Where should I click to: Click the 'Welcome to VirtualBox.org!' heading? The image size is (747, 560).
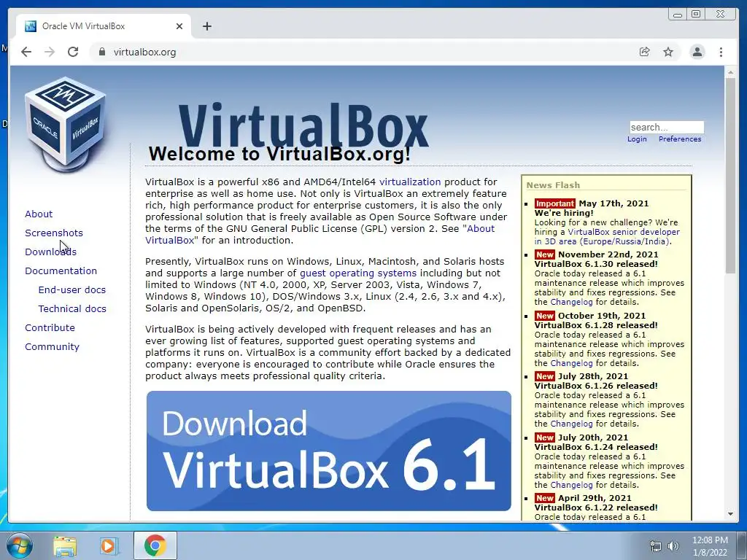[x=279, y=154]
